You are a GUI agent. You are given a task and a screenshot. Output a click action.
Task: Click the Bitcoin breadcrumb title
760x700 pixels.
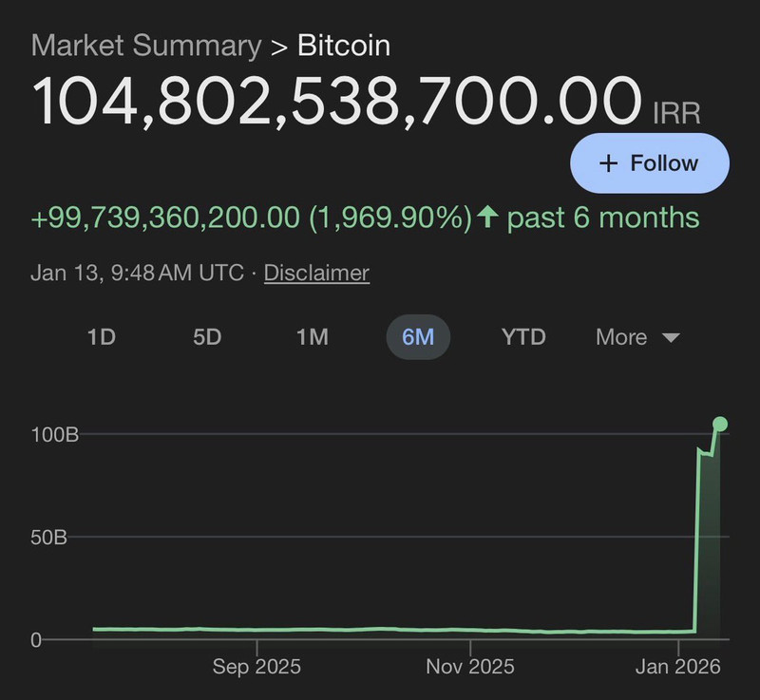point(344,45)
